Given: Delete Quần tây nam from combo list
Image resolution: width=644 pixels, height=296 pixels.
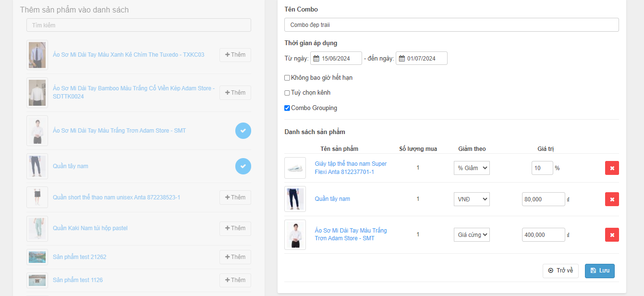Looking at the screenshot, I should click(x=612, y=199).
